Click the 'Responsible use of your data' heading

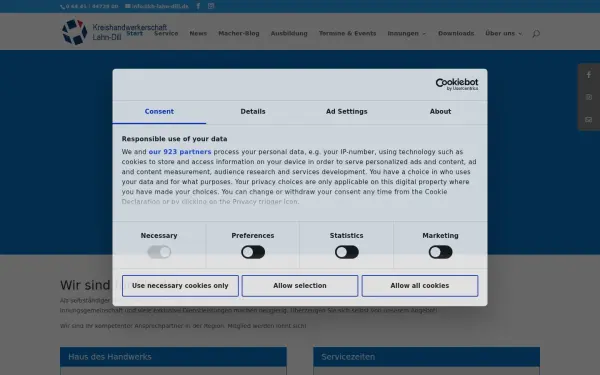pos(174,139)
